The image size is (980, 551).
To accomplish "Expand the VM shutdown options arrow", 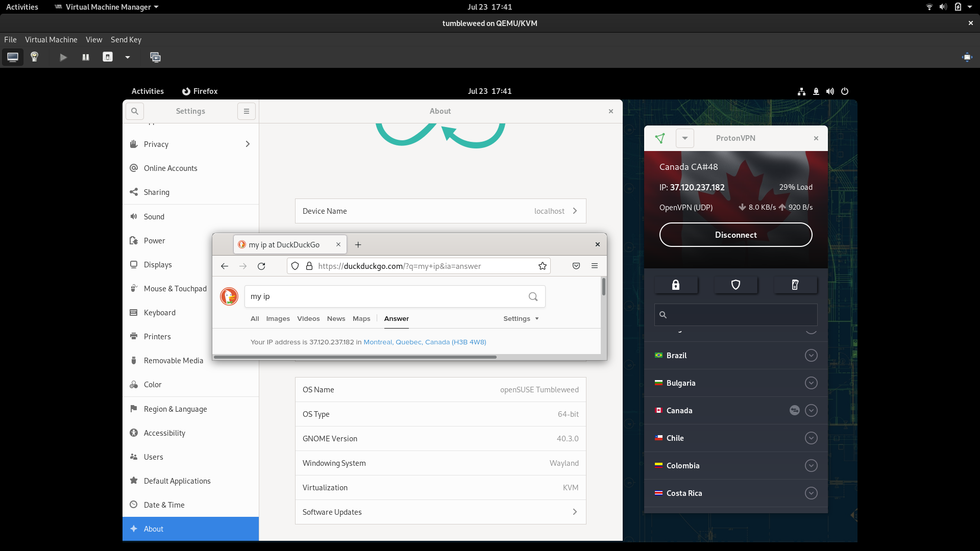I will click(x=128, y=58).
